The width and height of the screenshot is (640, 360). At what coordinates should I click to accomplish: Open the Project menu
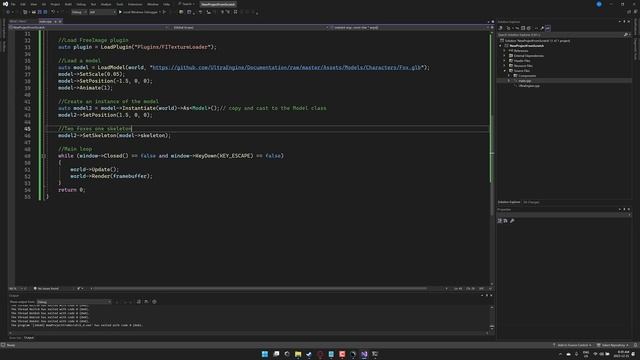[55, 4]
